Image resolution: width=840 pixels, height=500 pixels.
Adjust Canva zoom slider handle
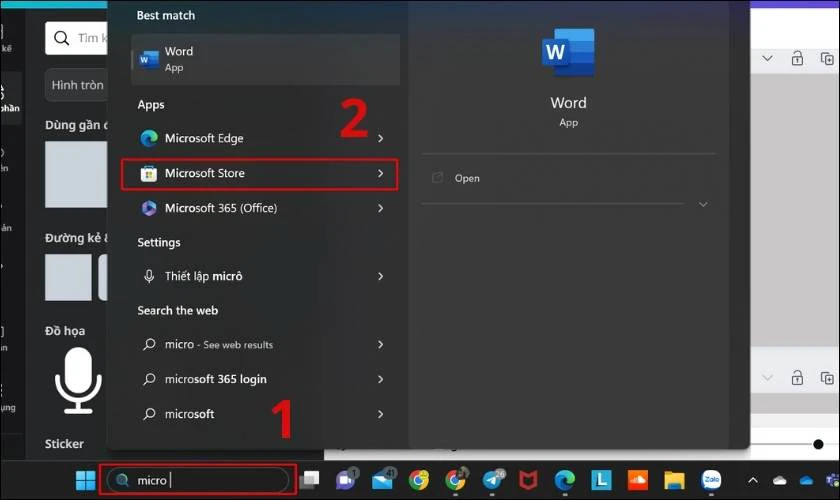coord(818,444)
